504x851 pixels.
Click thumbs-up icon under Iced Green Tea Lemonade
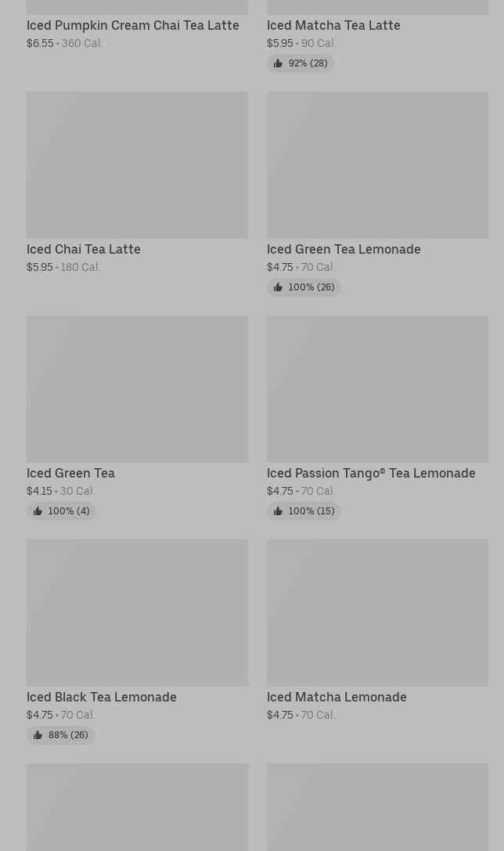coord(279,287)
